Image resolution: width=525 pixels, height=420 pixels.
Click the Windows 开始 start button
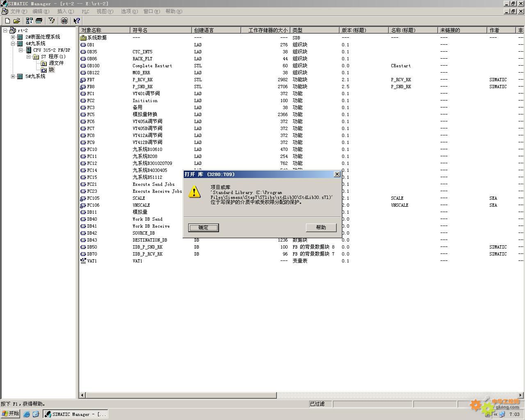10,414
